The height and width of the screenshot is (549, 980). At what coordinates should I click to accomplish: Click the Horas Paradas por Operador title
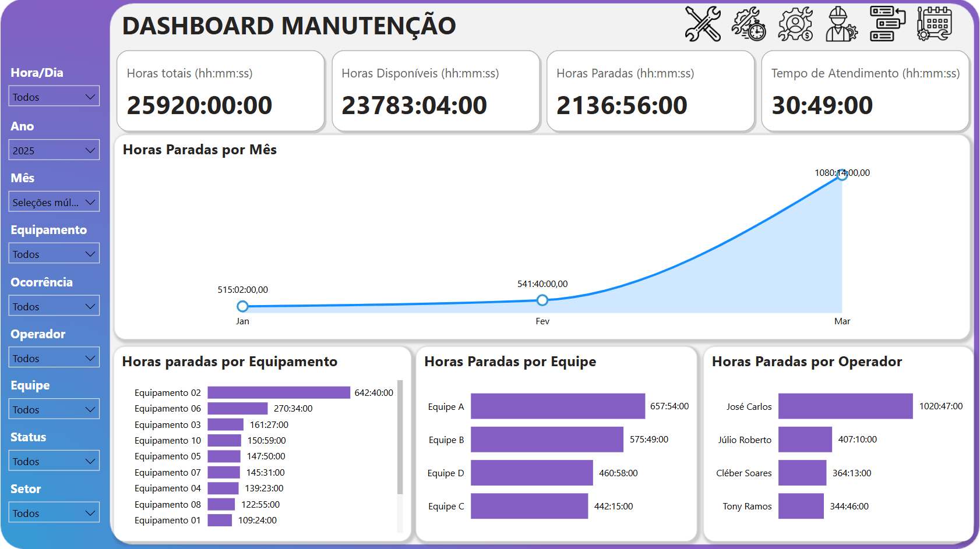point(807,362)
